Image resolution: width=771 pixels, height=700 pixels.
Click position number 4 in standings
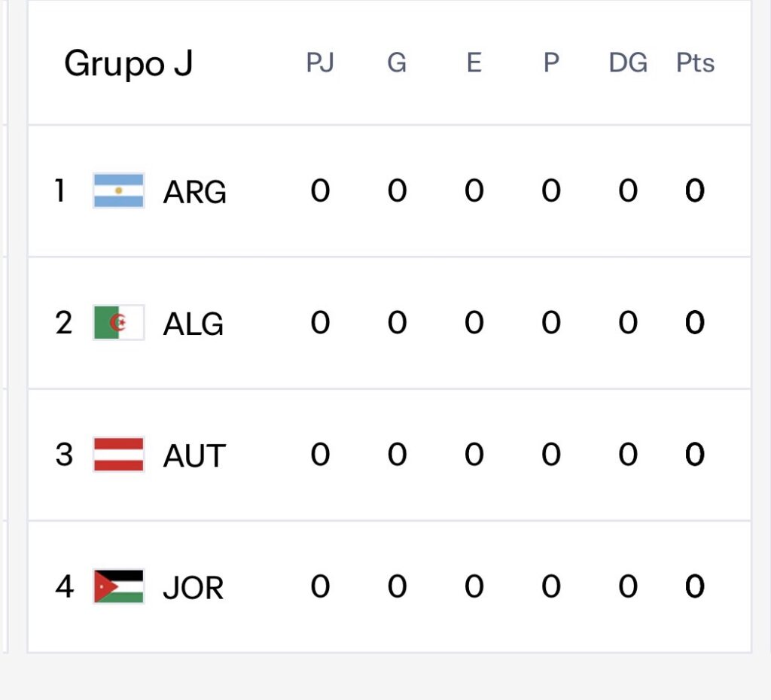coord(64,587)
